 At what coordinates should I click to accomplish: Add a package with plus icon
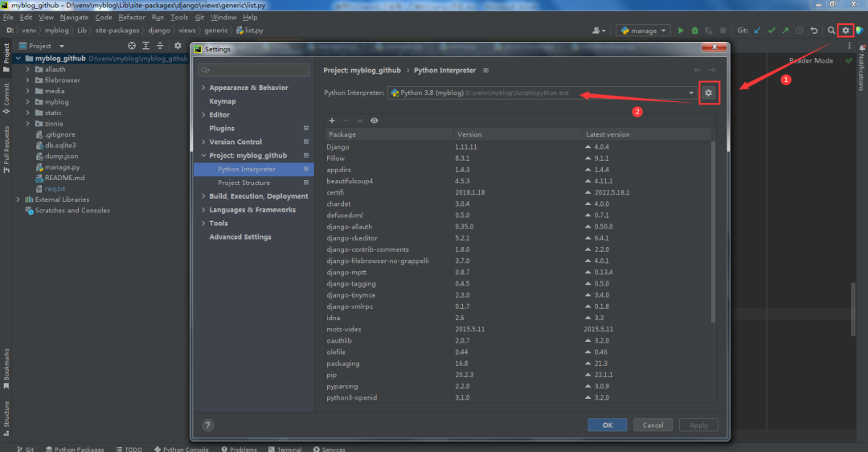coord(332,120)
